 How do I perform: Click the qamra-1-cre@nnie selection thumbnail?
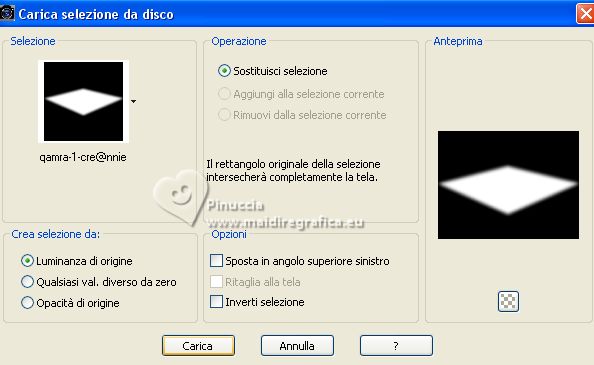[83, 101]
